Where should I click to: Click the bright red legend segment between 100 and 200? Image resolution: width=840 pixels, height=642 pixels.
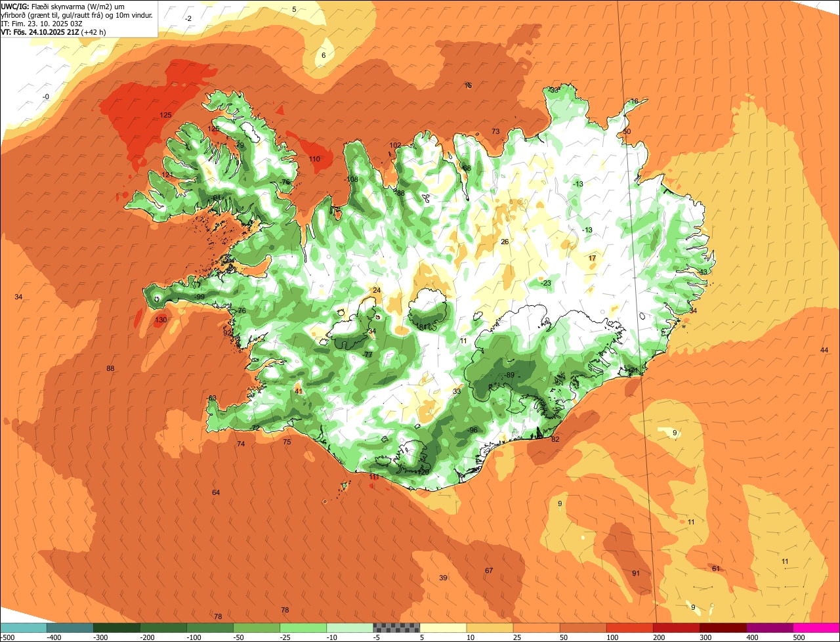629,628
